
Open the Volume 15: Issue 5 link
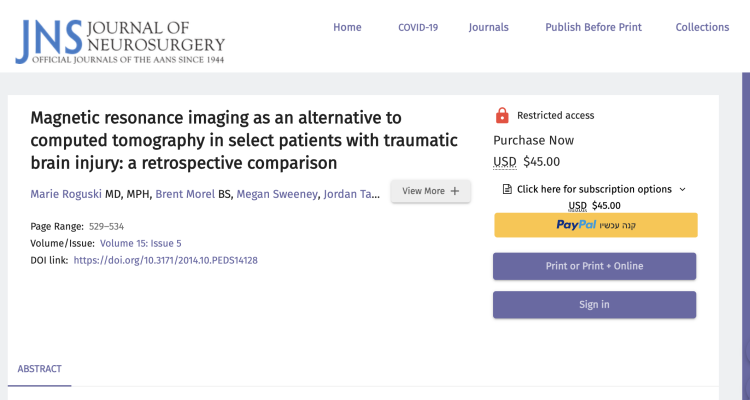tap(140, 243)
